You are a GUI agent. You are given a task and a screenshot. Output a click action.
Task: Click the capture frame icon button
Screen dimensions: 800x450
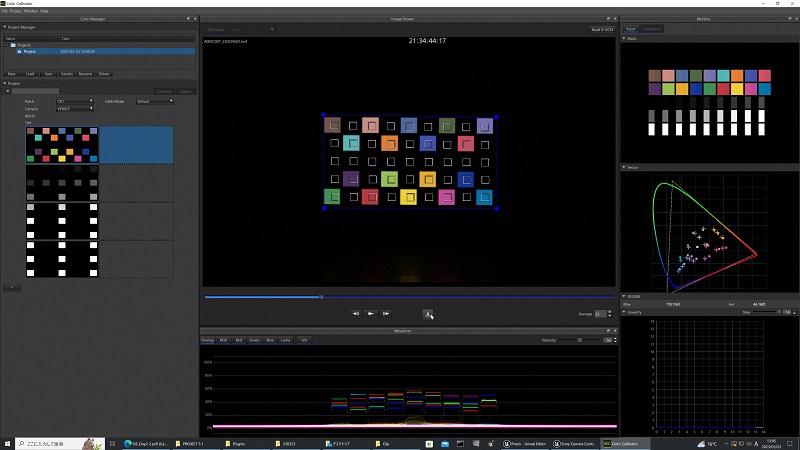pos(427,313)
